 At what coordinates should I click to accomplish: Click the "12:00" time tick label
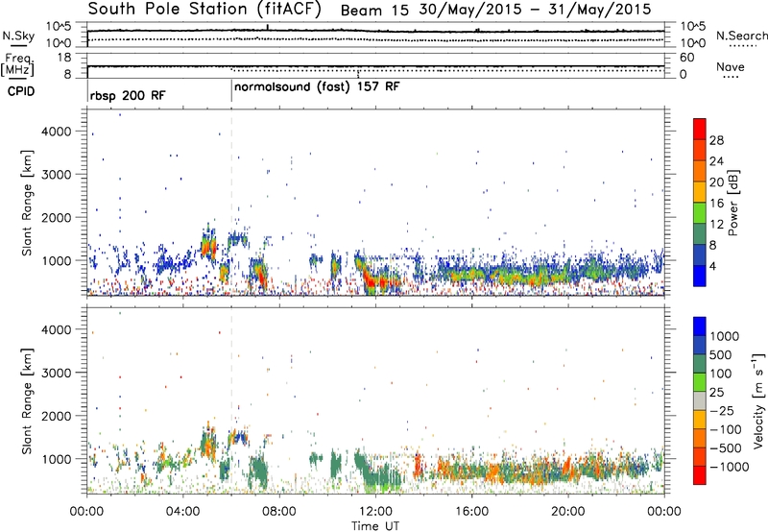[x=375, y=512]
